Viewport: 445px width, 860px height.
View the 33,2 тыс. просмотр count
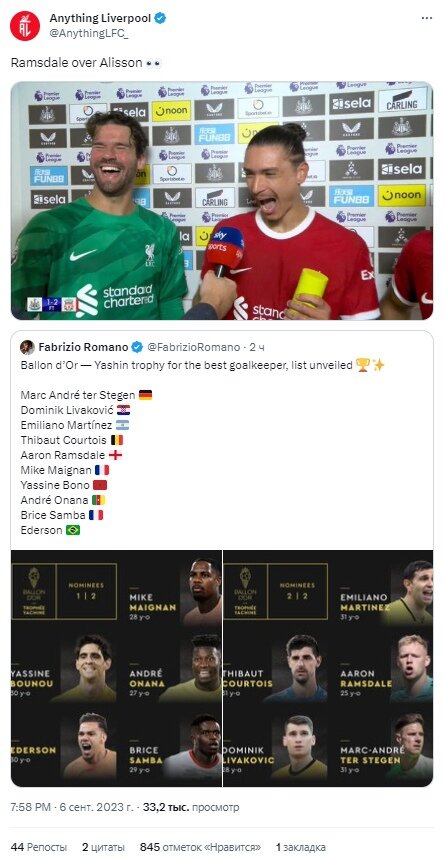coord(191,808)
